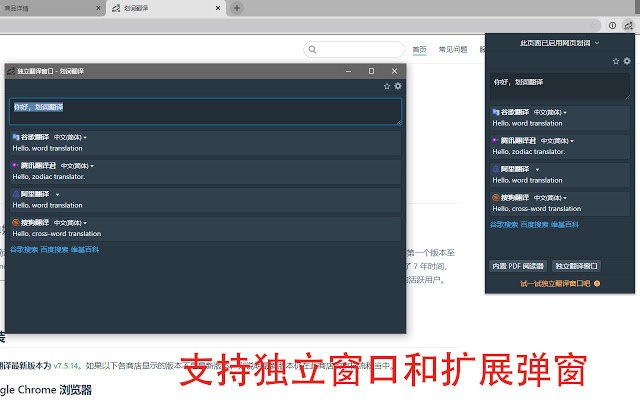The image size is (640, 400).
Task: Open 中文(简体) dropdown for 搜狗翻译 in standalone window
Action: coord(70,223)
